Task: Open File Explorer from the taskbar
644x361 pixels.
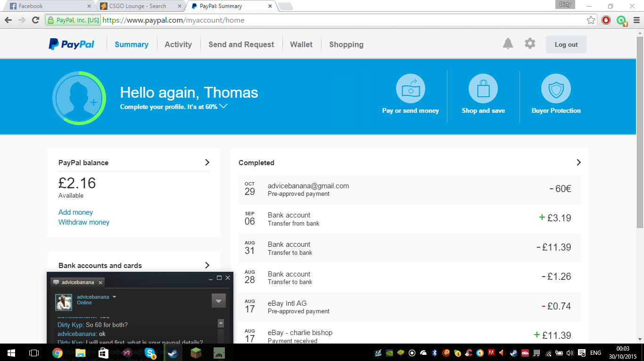Action: point(81,353)
